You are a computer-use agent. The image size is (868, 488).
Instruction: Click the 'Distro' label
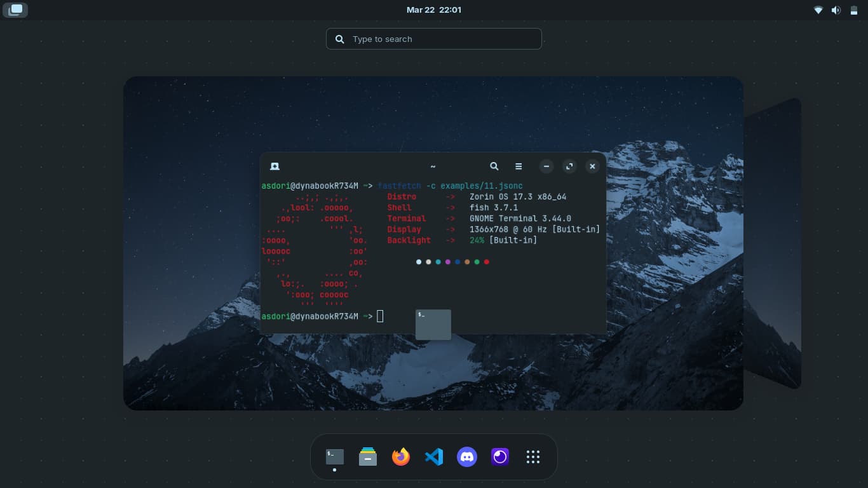(x=402, y=197)
